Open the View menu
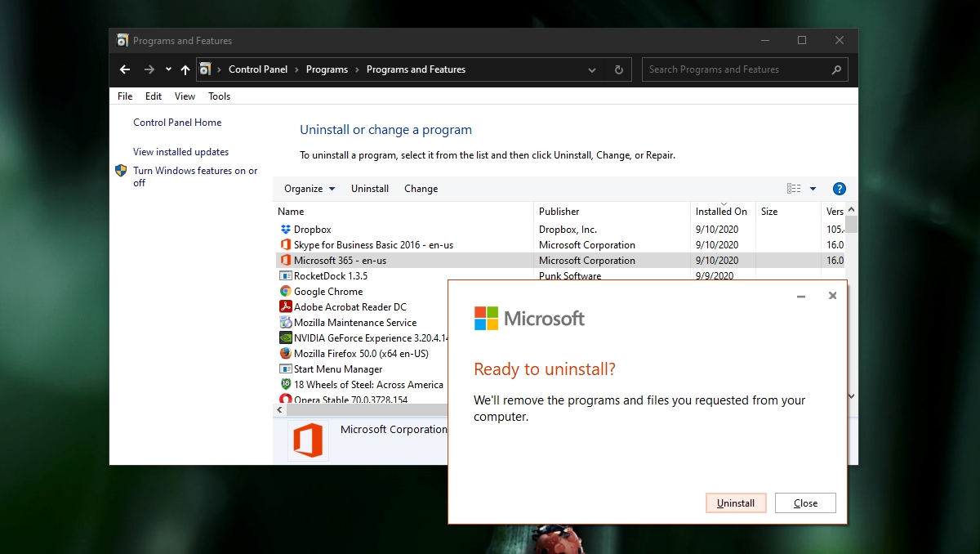The image size is (980, 554). (x=185, y=96)
